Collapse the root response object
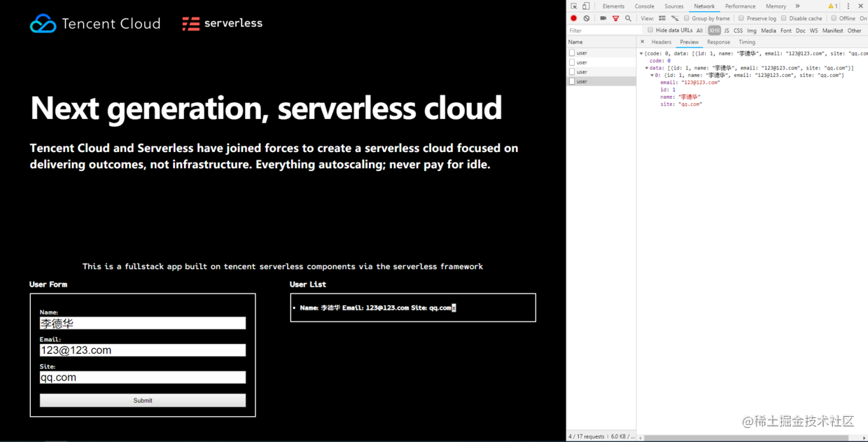The height and width of the screenshot is (442, 868). tap(641, 54)
